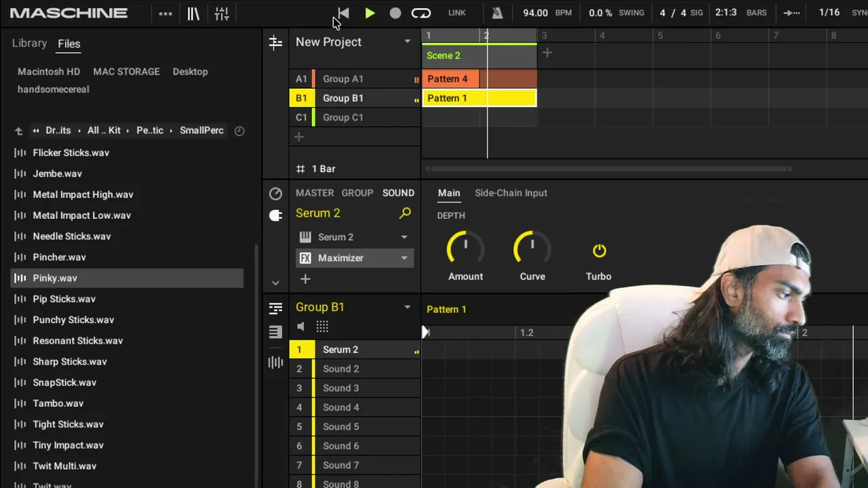The image size is (868, 488).
Task: Click the back double-chevron in the breadcrumb
Action: (36, 131)
